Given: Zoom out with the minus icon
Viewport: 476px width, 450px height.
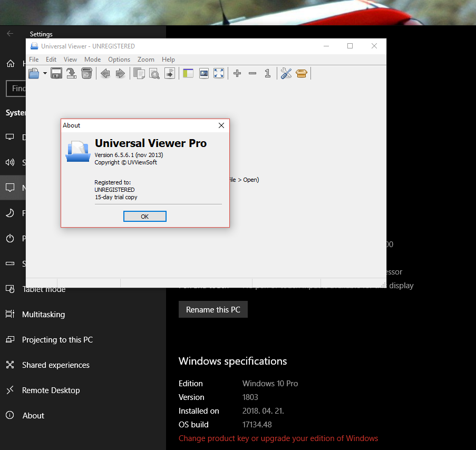Looking at the screenshot, I should [252, 73].
